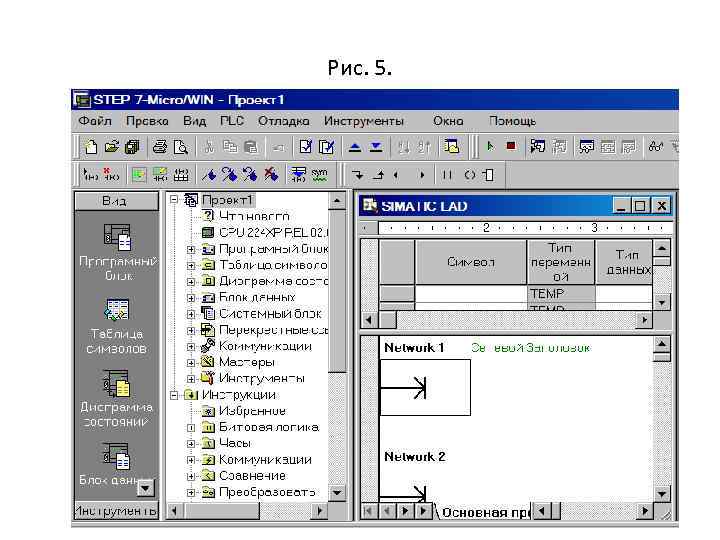Viewport: 720px width, 540px height.
Task: Click the Insert Network toolbar icon
Action: (90, 175)
